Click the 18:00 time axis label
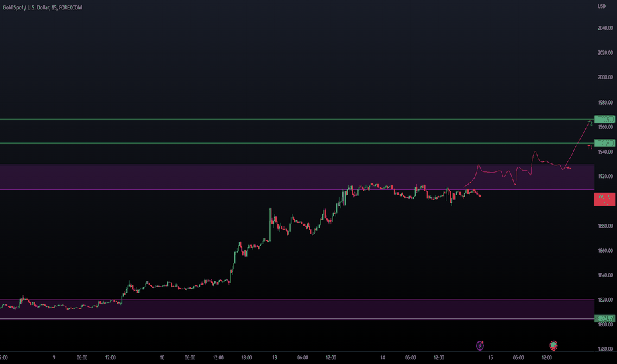This screenshot has height=364, width=617. 246,357
